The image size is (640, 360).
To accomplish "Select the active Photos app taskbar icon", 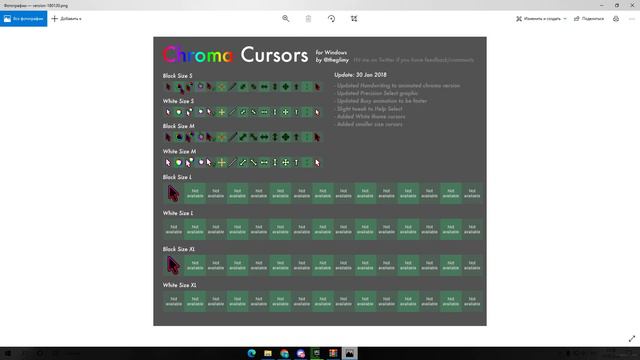I will (350, 353).
